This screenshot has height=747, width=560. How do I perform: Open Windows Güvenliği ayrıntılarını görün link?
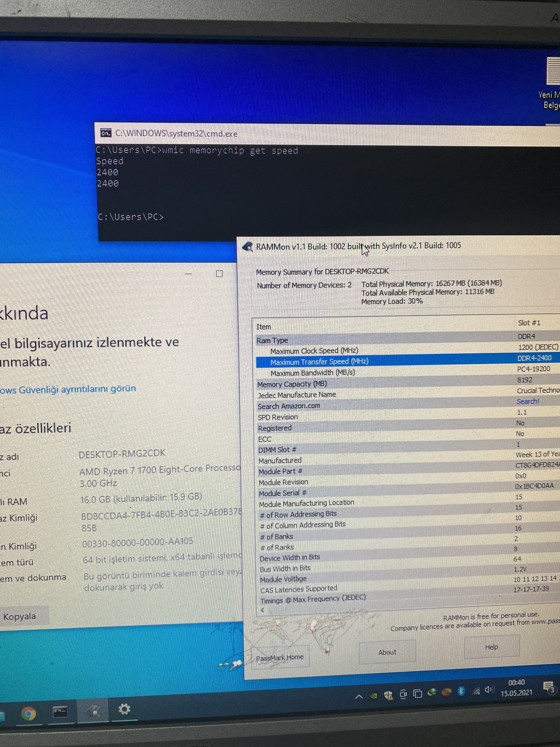pyautogui.click(x=68, y=389)
